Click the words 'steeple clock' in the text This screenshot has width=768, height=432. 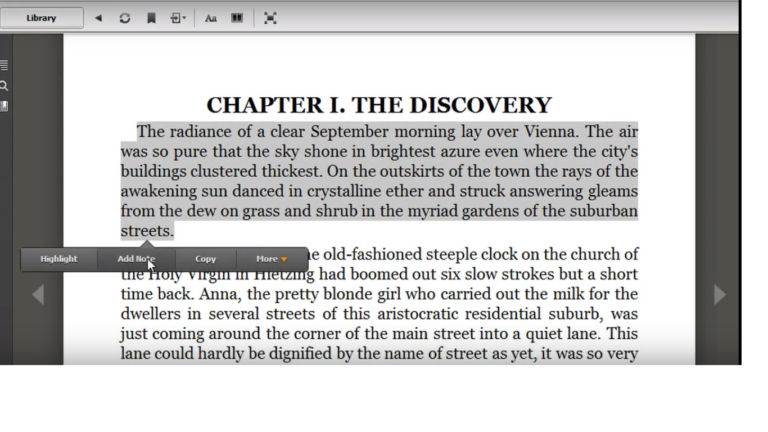[x=471, y=254]
